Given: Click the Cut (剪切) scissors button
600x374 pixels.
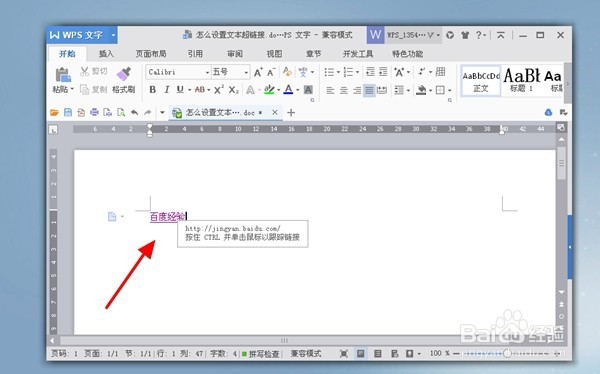Looking at the screenshot, I should (94, 71).
